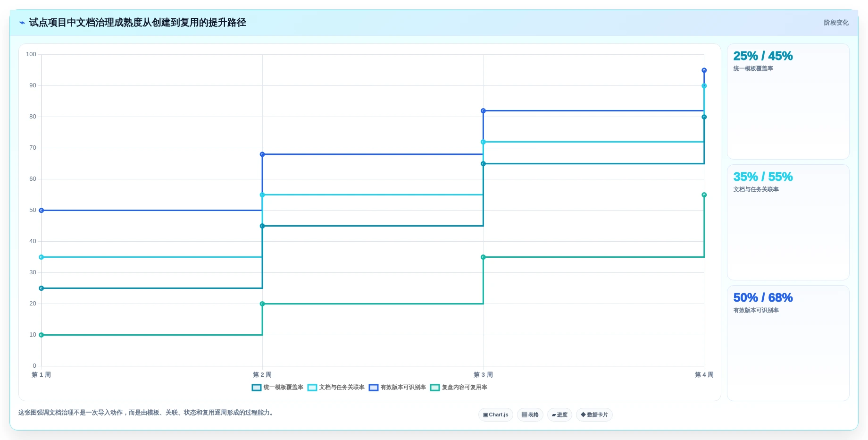Click the 数据卡片 tag chip
Screen dimensions: 868x440
[594, 415]
